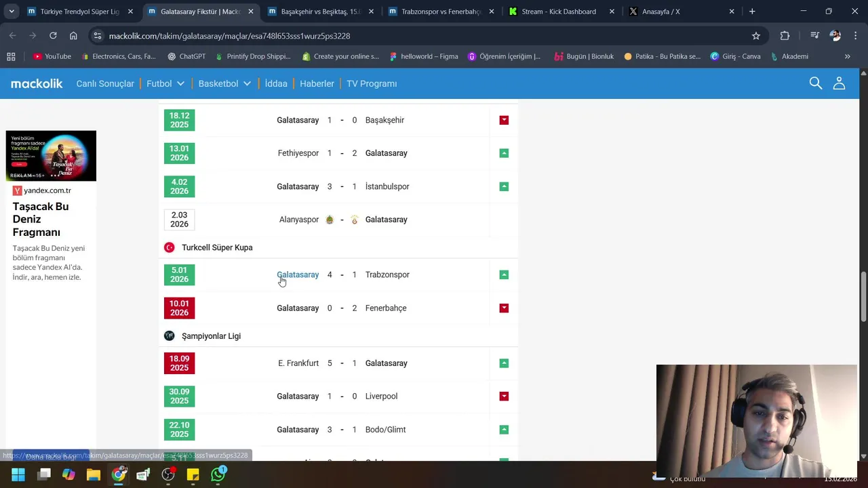This screenshot has height=488, width=868.
Task: Click the 10.01 2026 red date box
Action: pos(179,308)
